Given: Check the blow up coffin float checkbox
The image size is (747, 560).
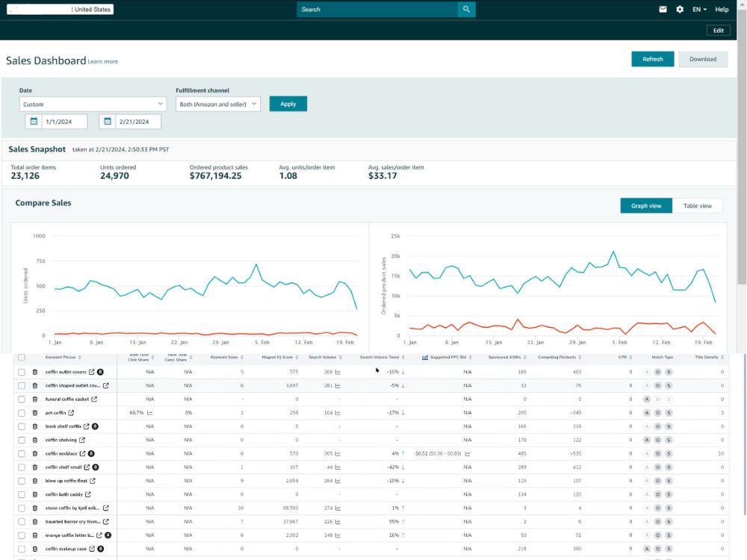Looking at the screenshot, I should 22,481.
